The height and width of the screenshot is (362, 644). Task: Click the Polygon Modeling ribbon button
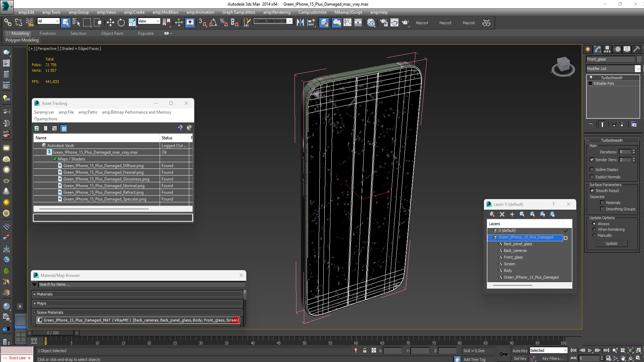[x=22, y=40]
